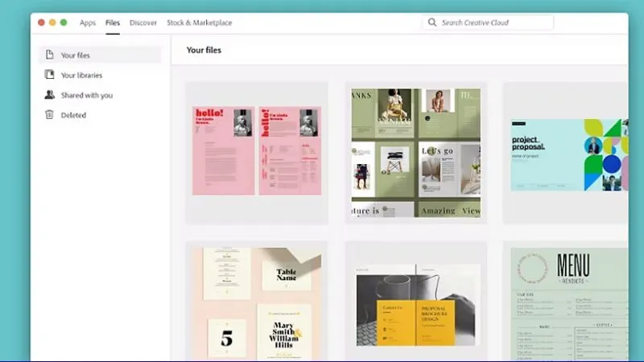Open the pink hello resume file
This screenshot has height=362, width=644.
tap(257, 153)
